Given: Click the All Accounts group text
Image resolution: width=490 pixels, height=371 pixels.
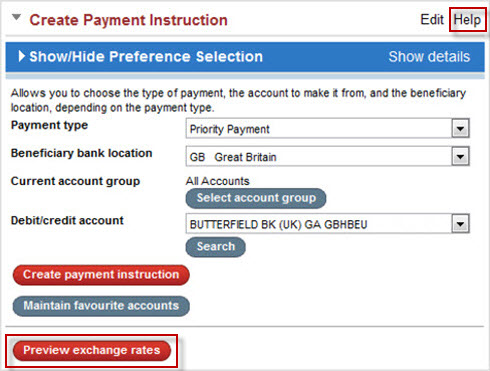Looking at the screenshot, I should click(218, 181).
